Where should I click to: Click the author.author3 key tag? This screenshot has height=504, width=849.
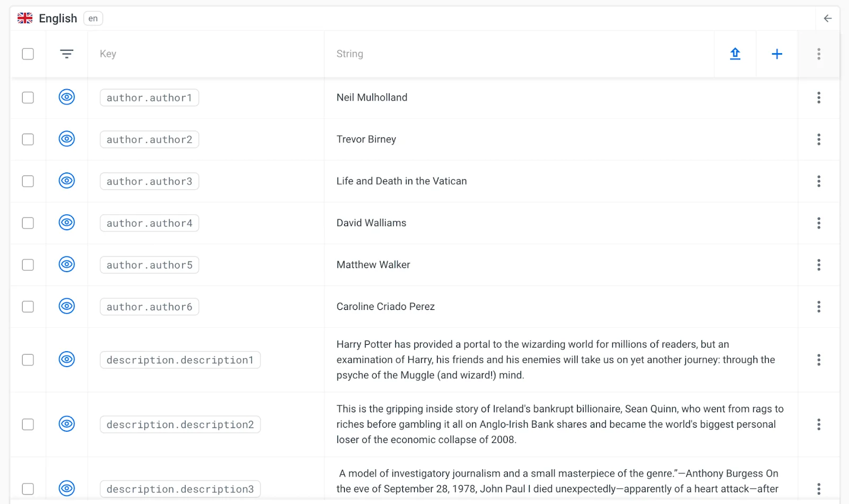click(x=149, y=181)
